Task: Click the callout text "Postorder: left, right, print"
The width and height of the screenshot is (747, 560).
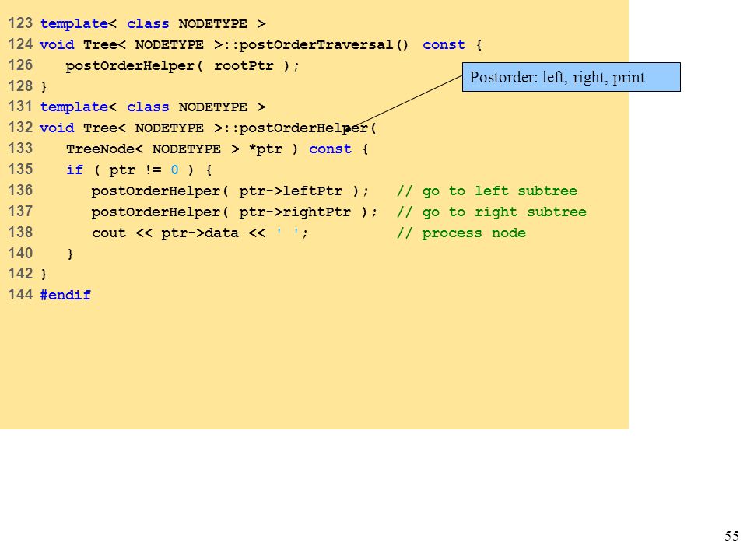Action: 557,77
